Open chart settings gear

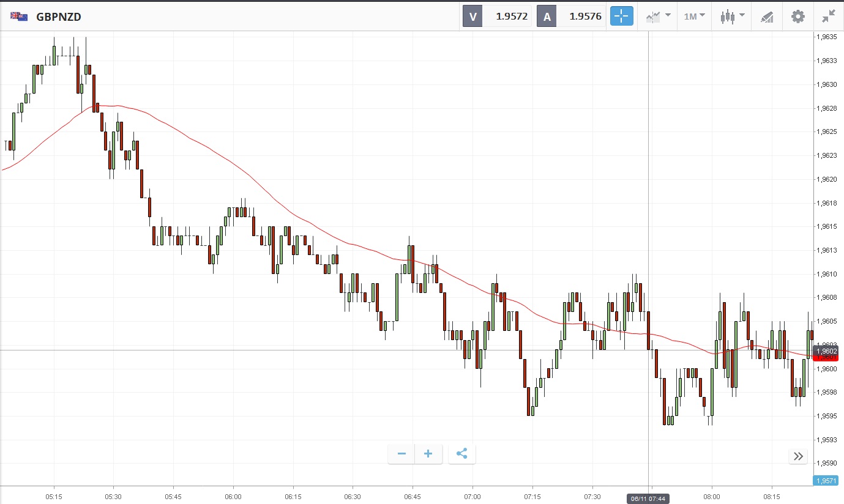(x=798, y=17)
